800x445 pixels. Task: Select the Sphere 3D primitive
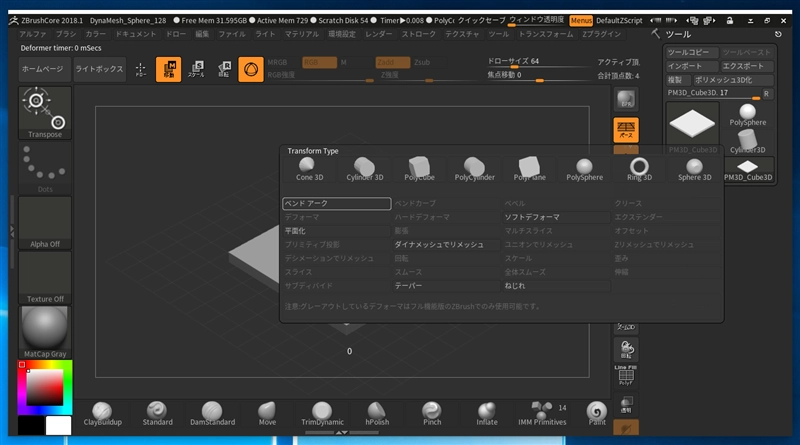point(694,169)
